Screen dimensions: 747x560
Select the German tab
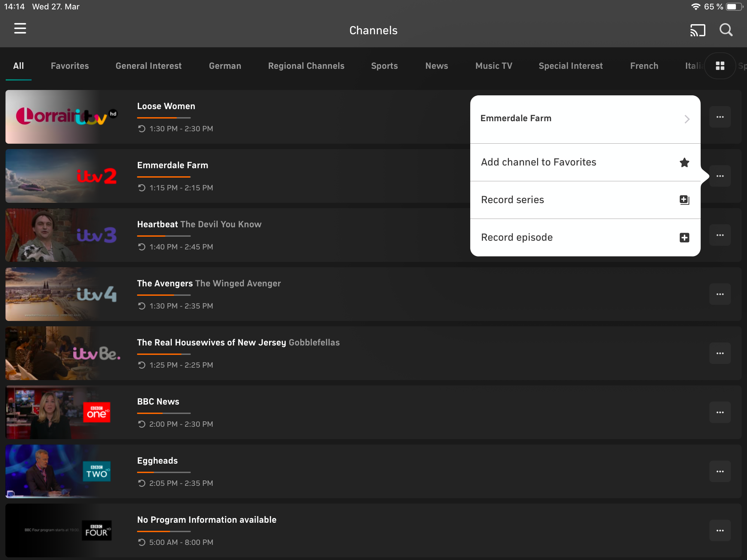tap(225, 66)
